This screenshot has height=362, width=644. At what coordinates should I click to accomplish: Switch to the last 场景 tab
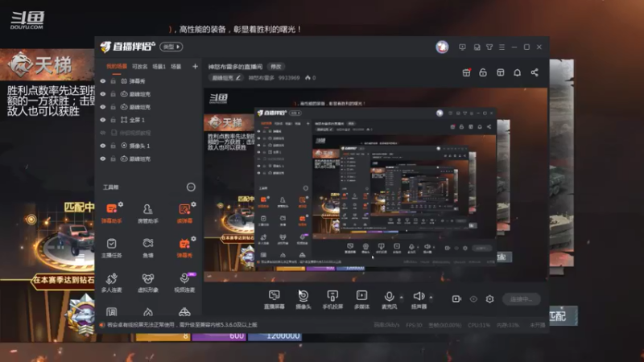176,67
